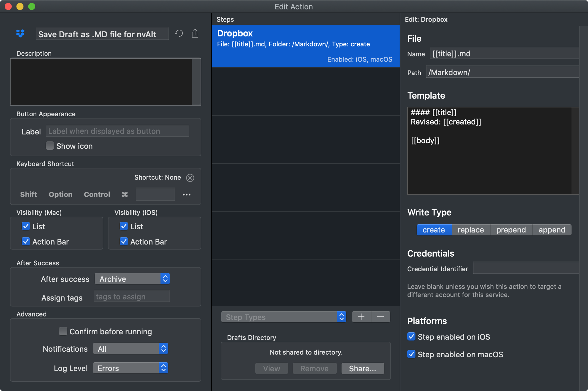Uncheck List under Visibility (iOS)
Viewport: 588px width, 391px height.
click(124, 226)
